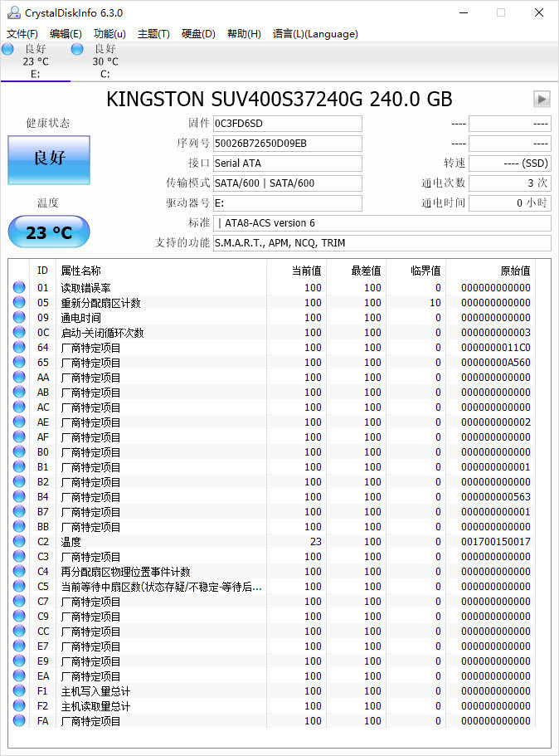The height and width of the screenshot is (756, 559).
Task: Click status icon for attribute AF
Action: (19, 437)
